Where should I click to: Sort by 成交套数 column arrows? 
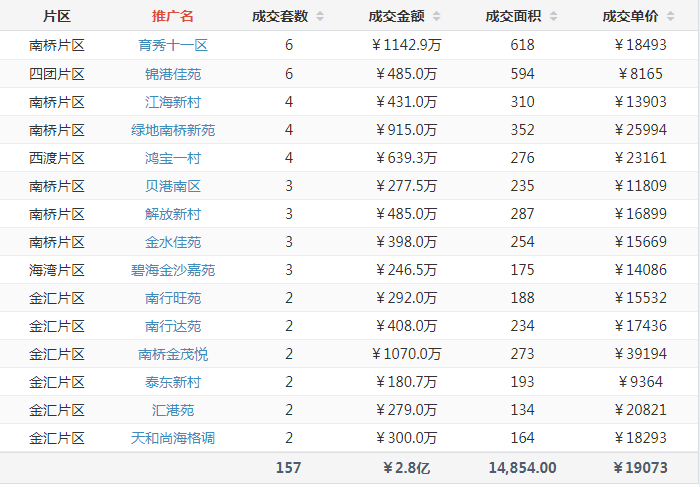pyautogui.click(x=320, y=17)
